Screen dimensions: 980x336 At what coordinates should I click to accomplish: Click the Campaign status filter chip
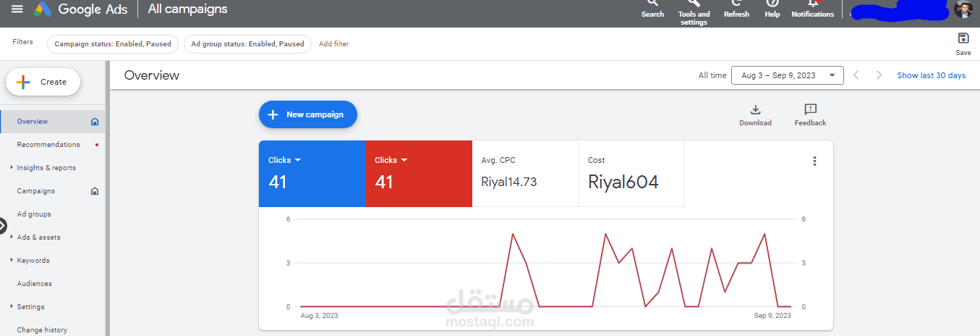(x=113, y=44)
